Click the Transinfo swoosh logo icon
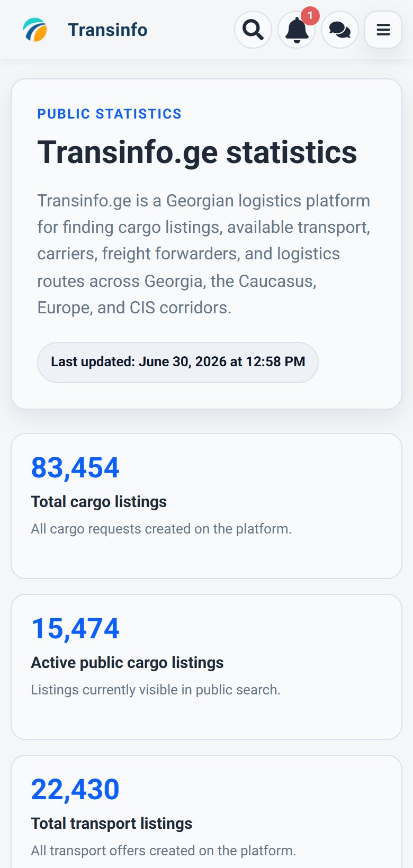 click(x=35, y=30)
